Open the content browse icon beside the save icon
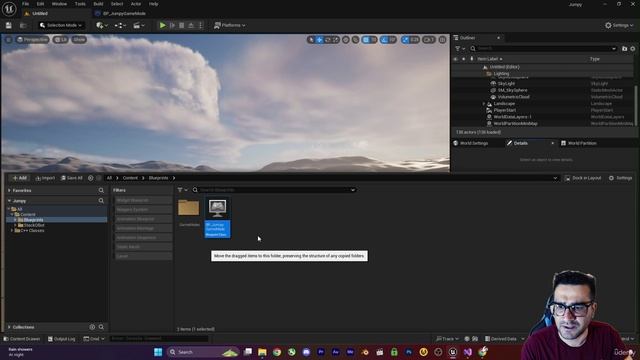640x360 pixels. click(x=23, y=25)
